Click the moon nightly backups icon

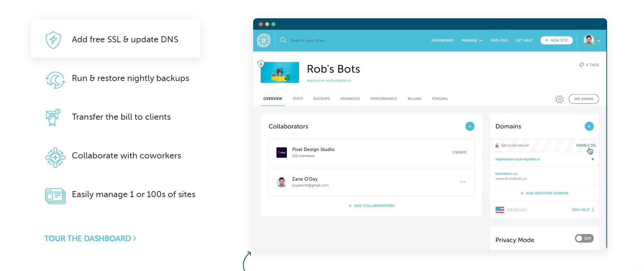(55, 80)
